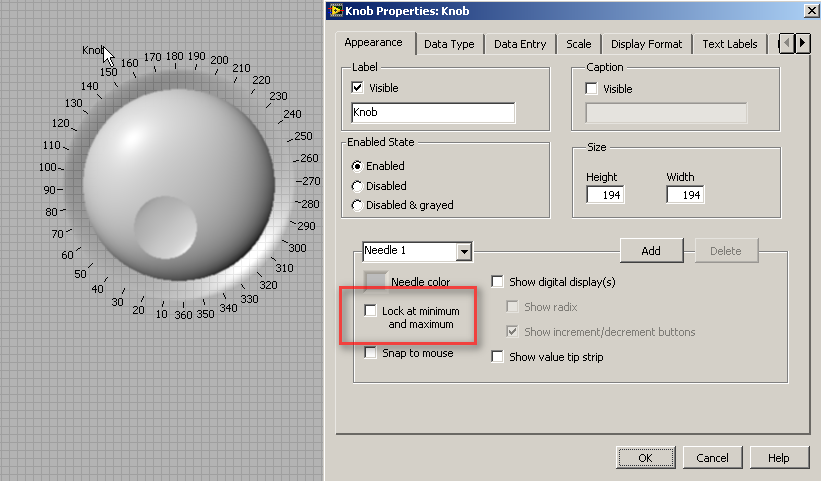Open Help for knob properties

[779, 458]
